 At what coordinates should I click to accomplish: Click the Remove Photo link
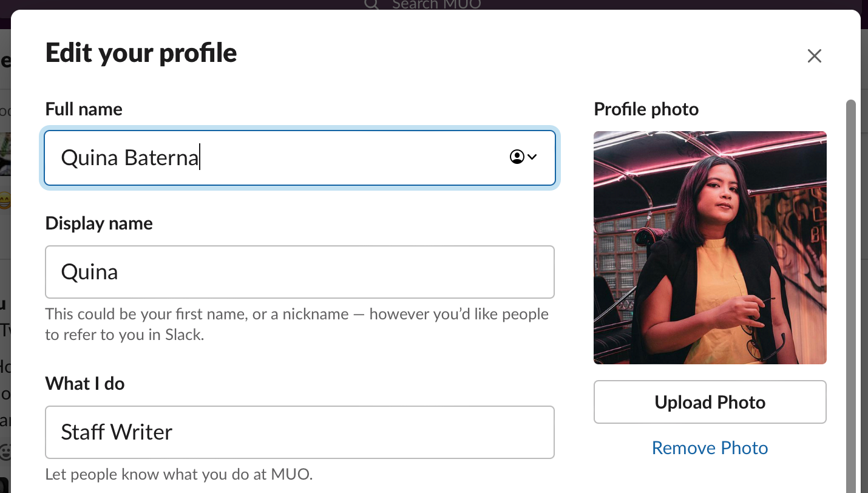tap(710, 447)
